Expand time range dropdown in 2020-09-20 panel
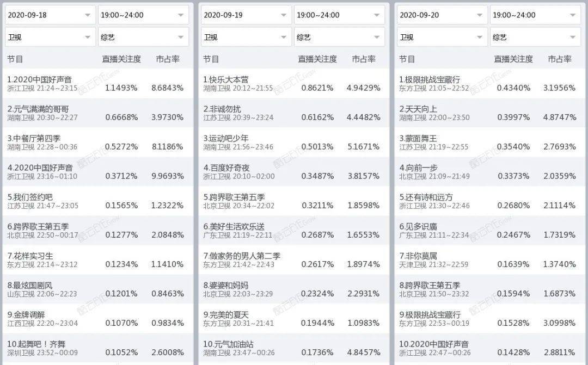Viewport: 588px width, 365px height. (x=535, y=15)
